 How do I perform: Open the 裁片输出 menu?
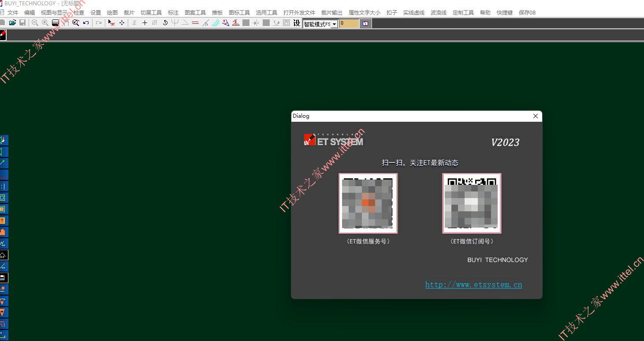coord(332,13)
